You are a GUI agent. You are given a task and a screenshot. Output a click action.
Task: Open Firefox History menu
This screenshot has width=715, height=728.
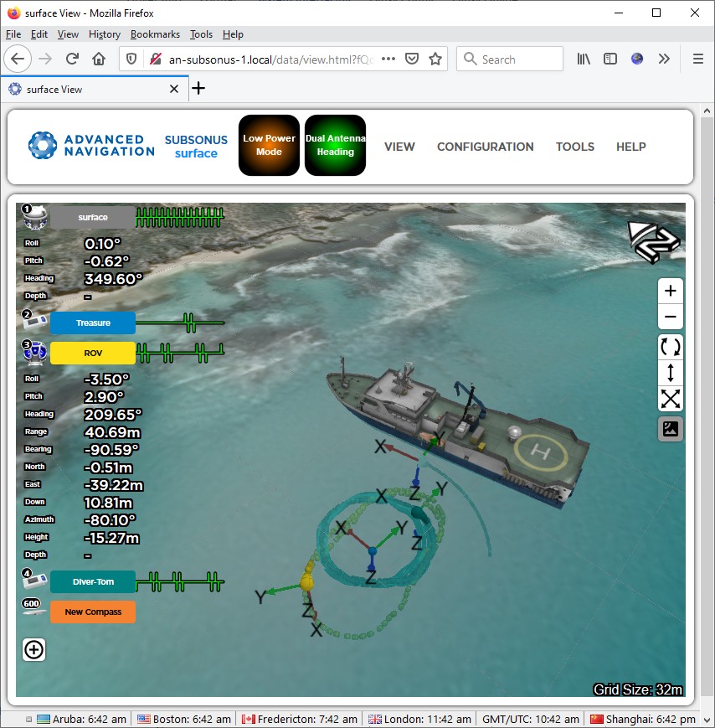[x=105, y=34]
